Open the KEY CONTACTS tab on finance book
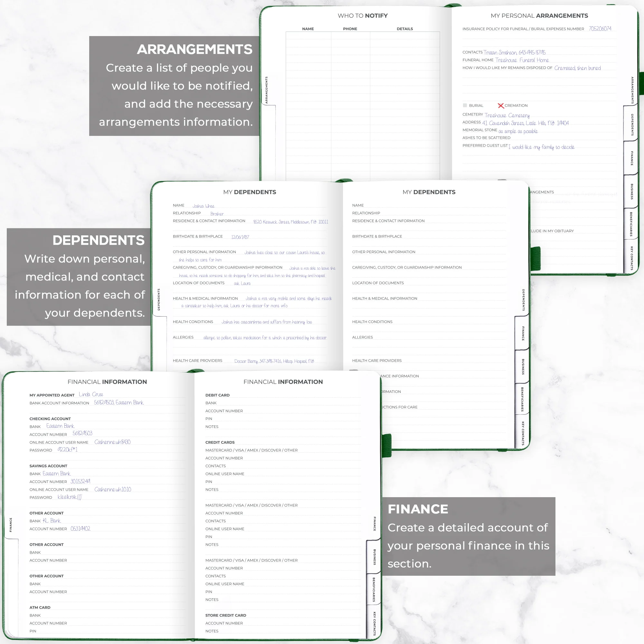Image resolution: width=644 pixels, height=644 pixels. (374, 624)
